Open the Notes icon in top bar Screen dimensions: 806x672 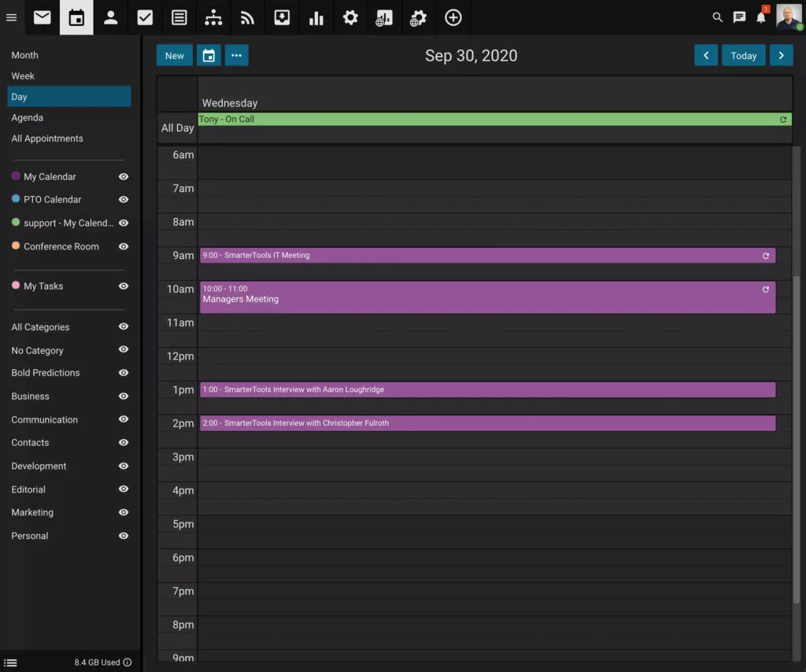(x=179, y=17)
